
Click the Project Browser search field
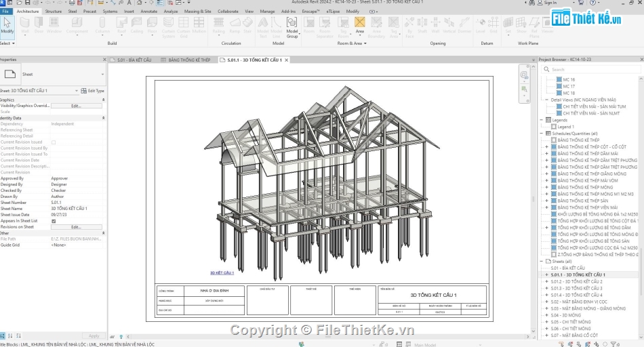pyautogui.click(x=590, y=69)
